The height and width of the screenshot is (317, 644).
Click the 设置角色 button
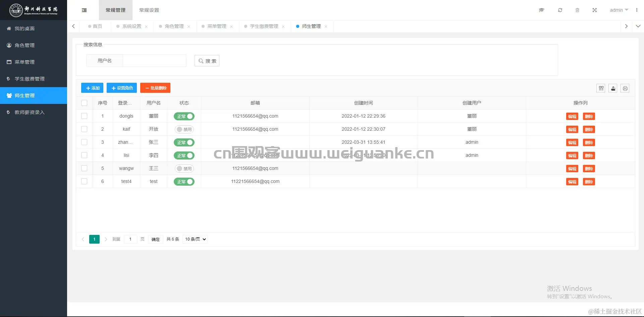pyautogui.click(x=122, y=88)
